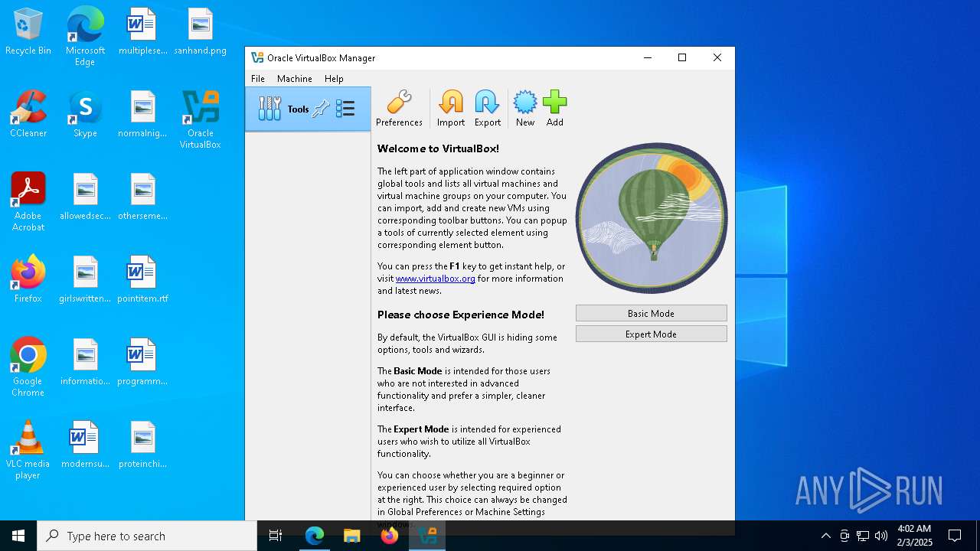This screenshot has width=980, height=551.
Task: Select VLC media player desktop shortcut
Action: pyautogui.click(x=28, y=450)
